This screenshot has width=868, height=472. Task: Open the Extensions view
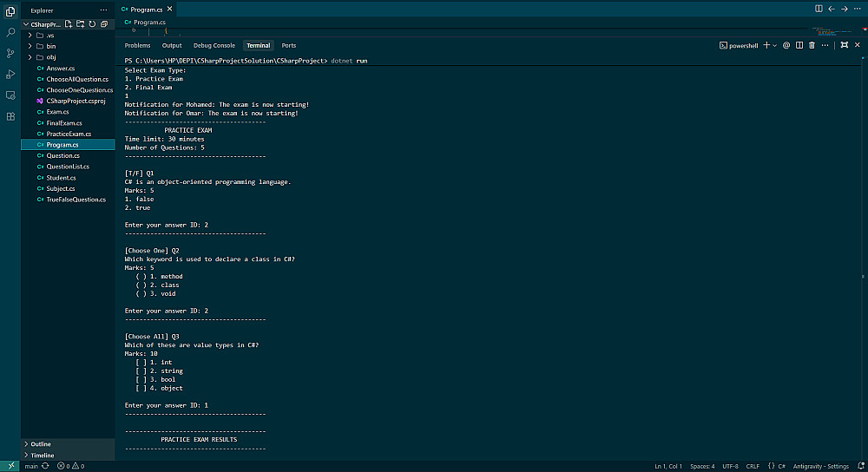10,116
